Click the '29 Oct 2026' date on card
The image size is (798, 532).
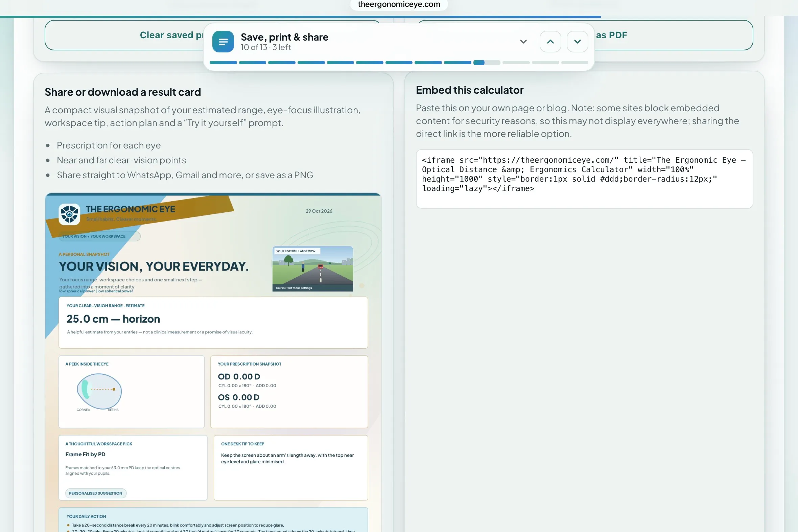[x=319, y=211]
